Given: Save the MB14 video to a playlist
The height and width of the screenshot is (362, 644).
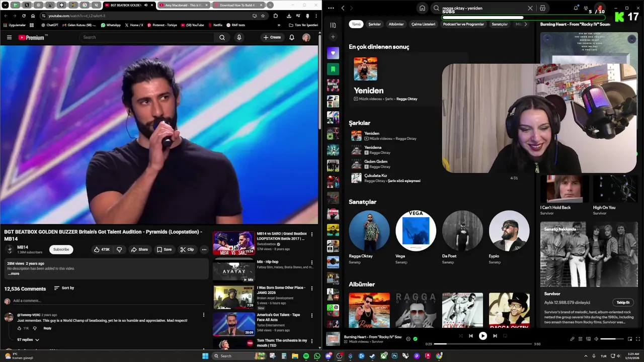Looking at the screenshot, I should (x=164, y=249).
